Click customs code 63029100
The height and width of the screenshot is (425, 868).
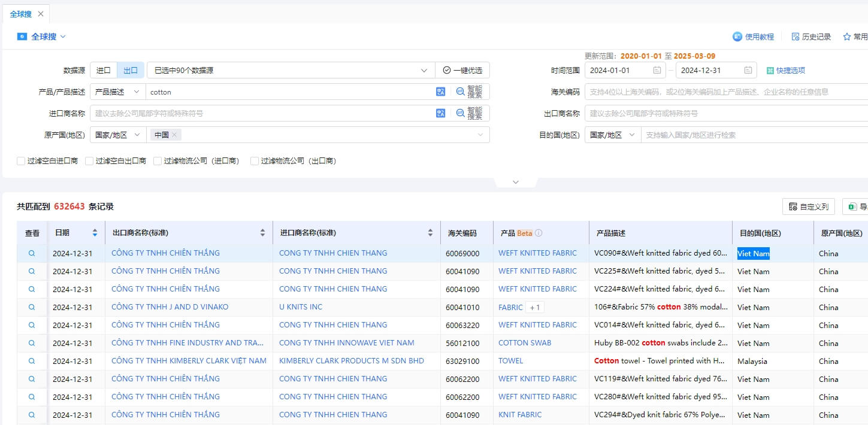pyautogui.click(x=462, y=361)
